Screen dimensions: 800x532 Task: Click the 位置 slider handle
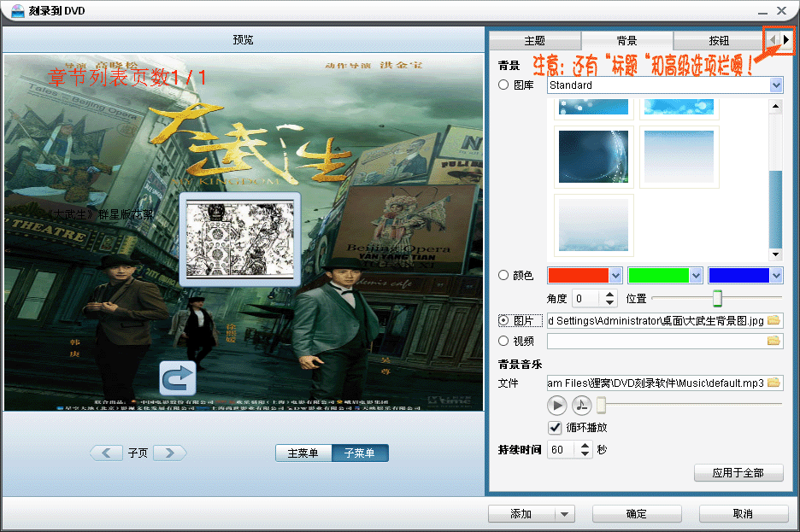(x=717, y=299)
